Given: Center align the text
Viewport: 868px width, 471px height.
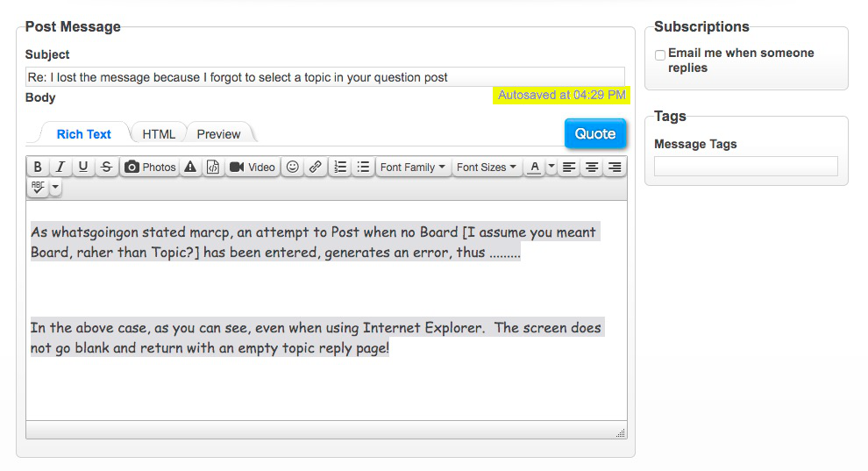Looking at the screenshot, I should (x=592, y=167).
